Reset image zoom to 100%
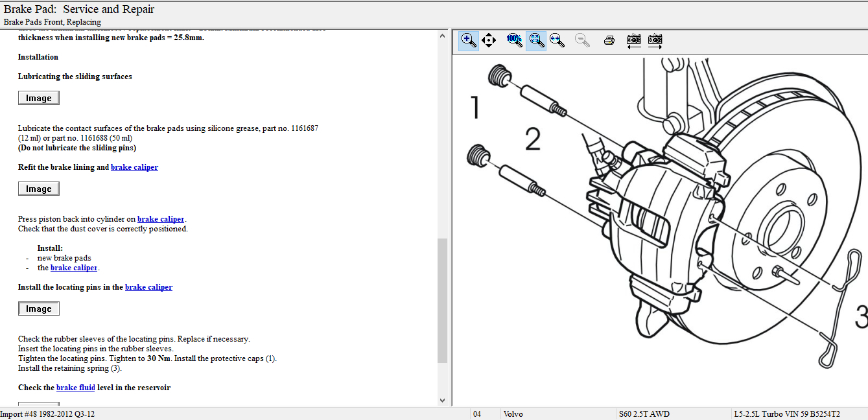This screenshot has width=868, height=420. (x=514, y=40)
